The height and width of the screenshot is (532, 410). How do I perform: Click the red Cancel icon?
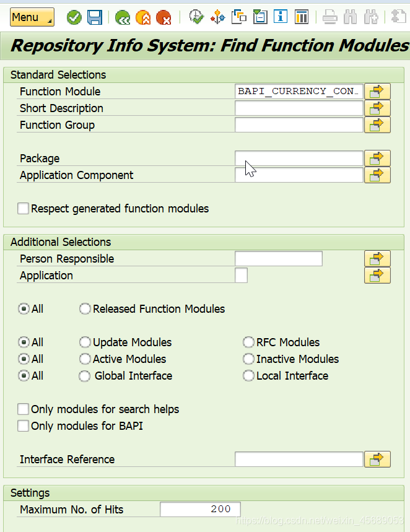164,17
